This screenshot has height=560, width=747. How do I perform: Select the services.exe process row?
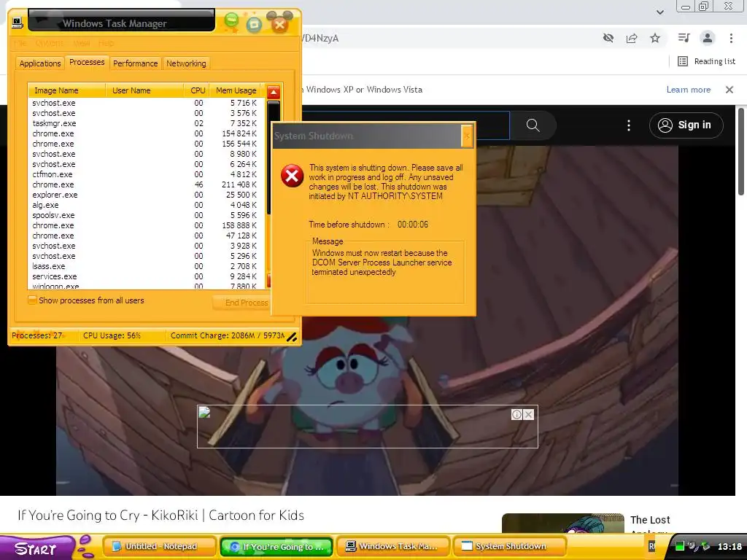point(144,276)
